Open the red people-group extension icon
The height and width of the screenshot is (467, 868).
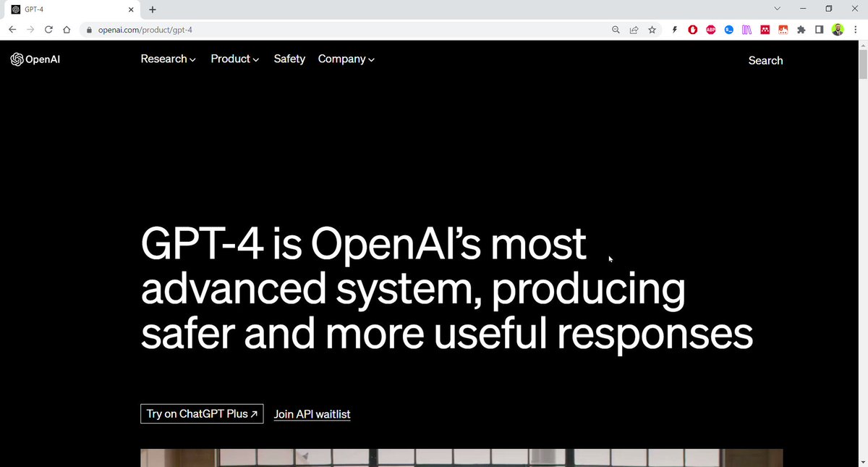[765, 30]
